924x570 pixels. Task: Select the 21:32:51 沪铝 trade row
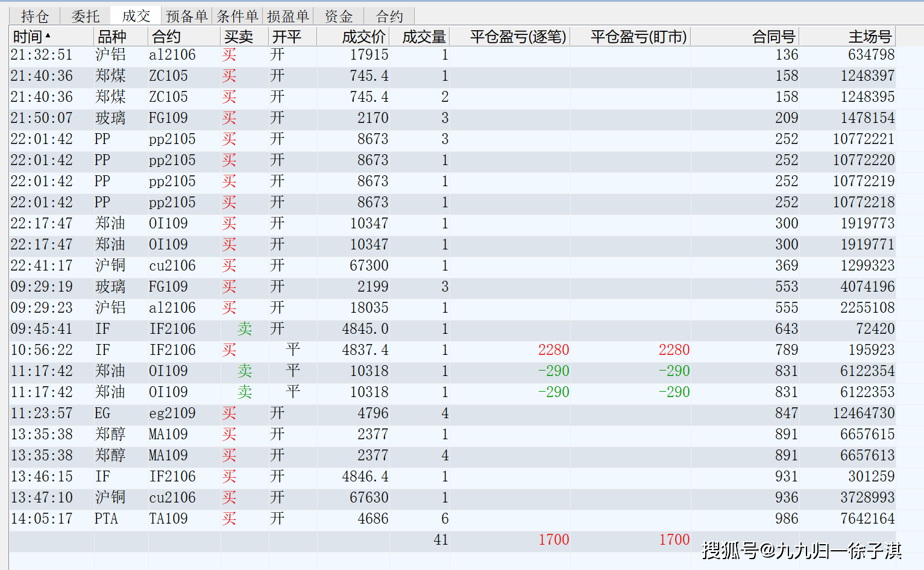453,55
